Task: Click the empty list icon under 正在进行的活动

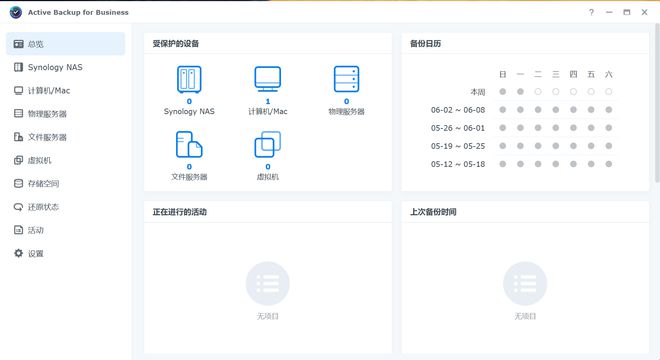Action: [268, 283]
